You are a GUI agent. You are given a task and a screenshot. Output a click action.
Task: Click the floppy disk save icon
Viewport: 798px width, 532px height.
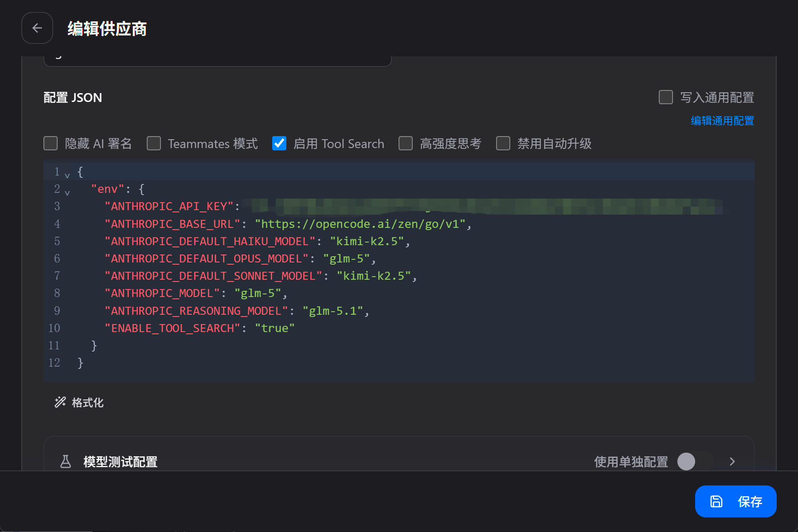716,501
